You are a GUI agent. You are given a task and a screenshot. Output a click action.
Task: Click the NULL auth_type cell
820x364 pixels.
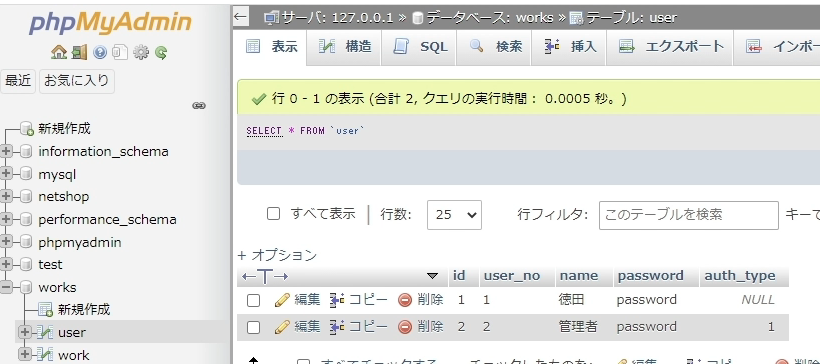tap(758, 300)
